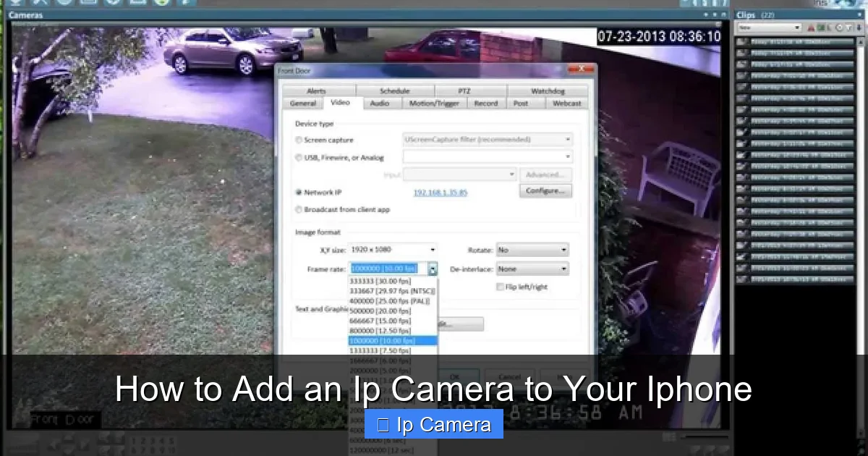Open the USB/Analog device dropdown

pyautogui.click(x=488, y=156)
